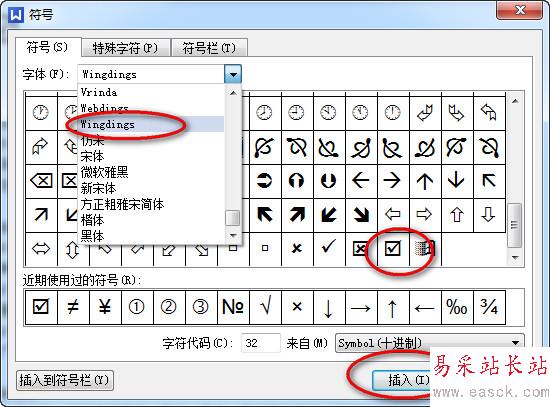Select the hollow left-right double arrow symbol

point(41,248)
